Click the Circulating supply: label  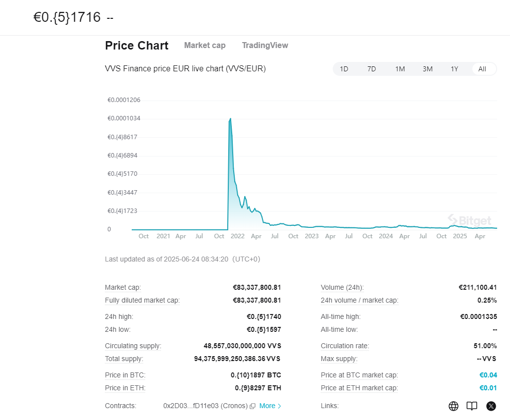[133, 346]
